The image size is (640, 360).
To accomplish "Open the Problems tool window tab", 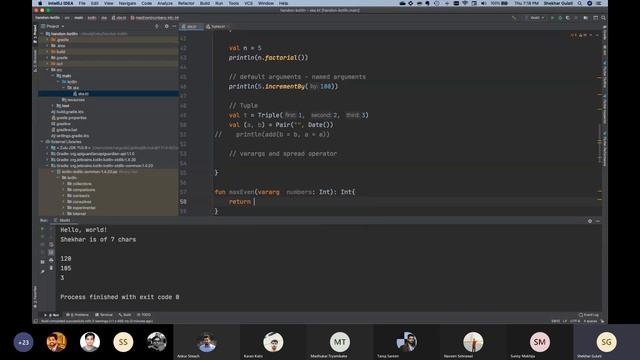I will (x=77, y=315).
